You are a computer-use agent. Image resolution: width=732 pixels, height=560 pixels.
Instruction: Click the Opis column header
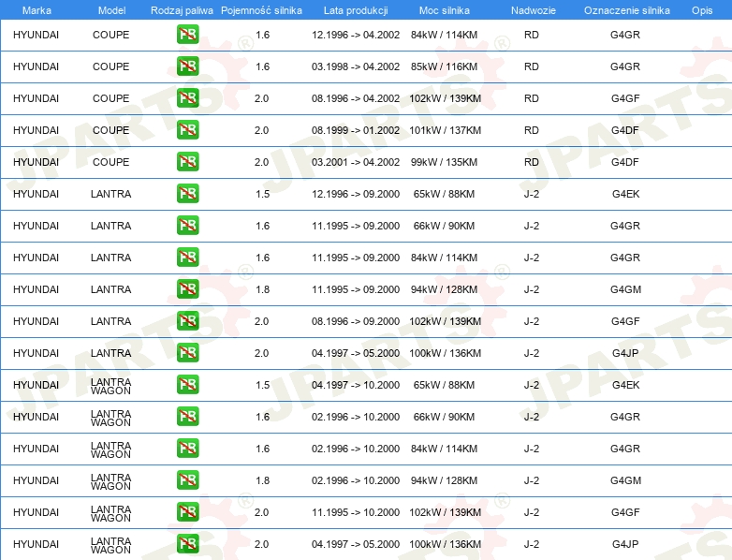point(702,10)
